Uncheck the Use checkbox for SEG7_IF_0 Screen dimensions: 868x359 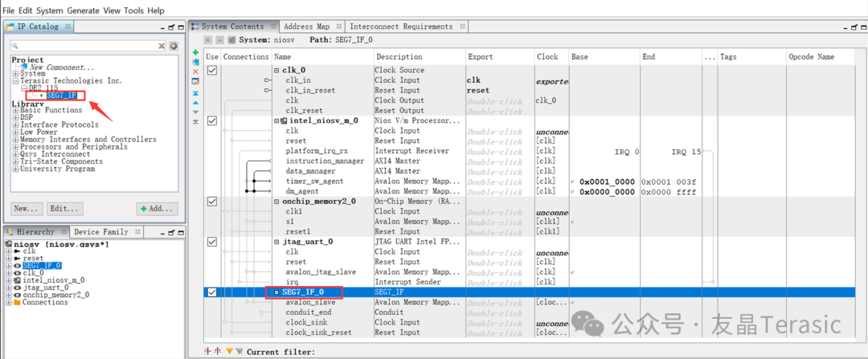(212, 292)
